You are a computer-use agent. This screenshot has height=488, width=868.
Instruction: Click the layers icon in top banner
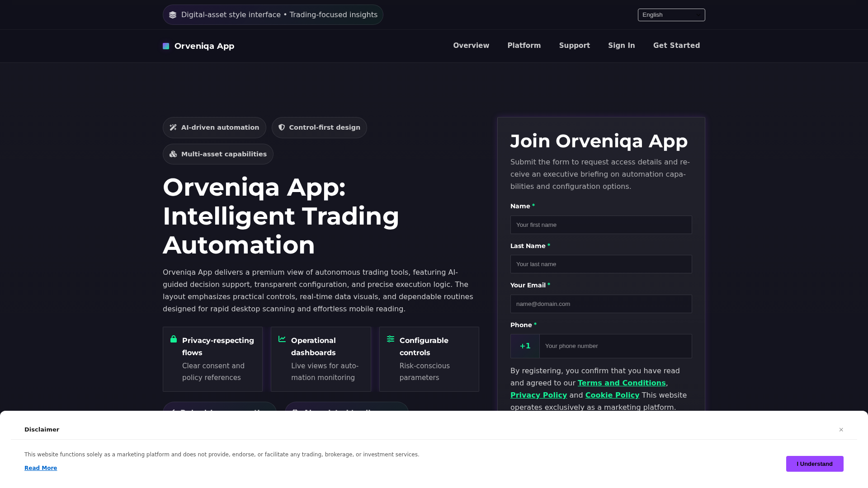(173, 15)
